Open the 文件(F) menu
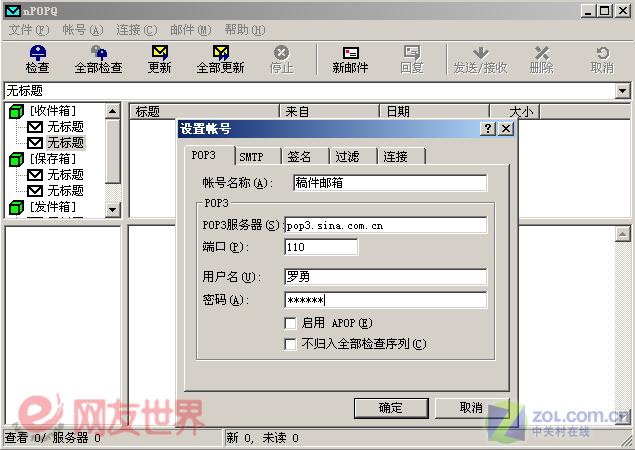The width and height of the screenshot is (635, 450). point(29,30)
